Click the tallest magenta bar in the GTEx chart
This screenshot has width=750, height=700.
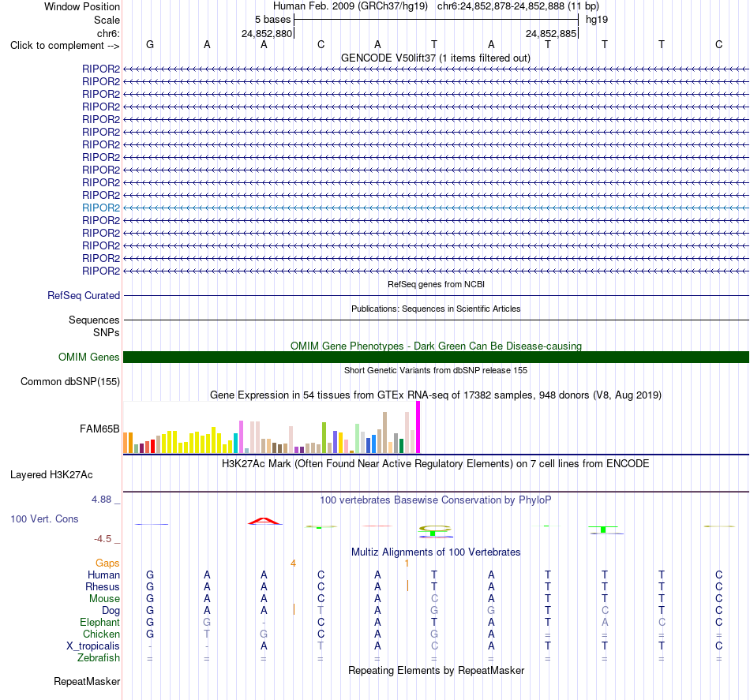click(x=418, y=427)
